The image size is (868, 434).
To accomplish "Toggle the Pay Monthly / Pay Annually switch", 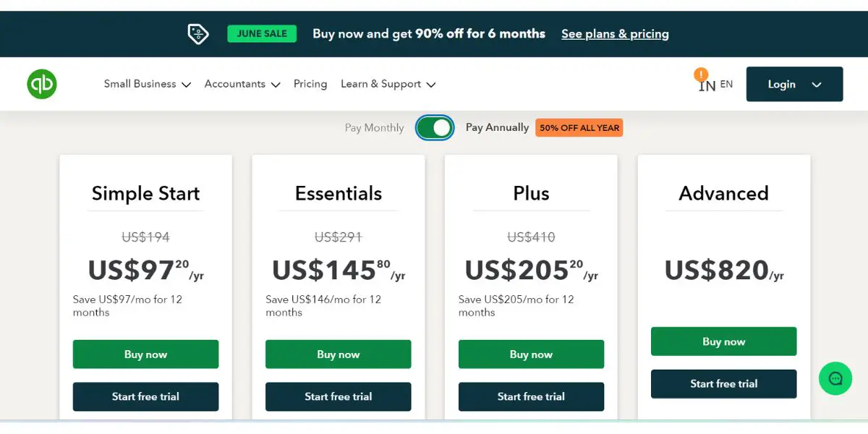I will 435,128.
